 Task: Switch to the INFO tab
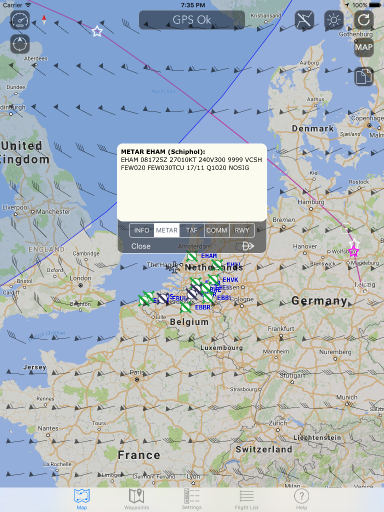click(x=142, y=230)
